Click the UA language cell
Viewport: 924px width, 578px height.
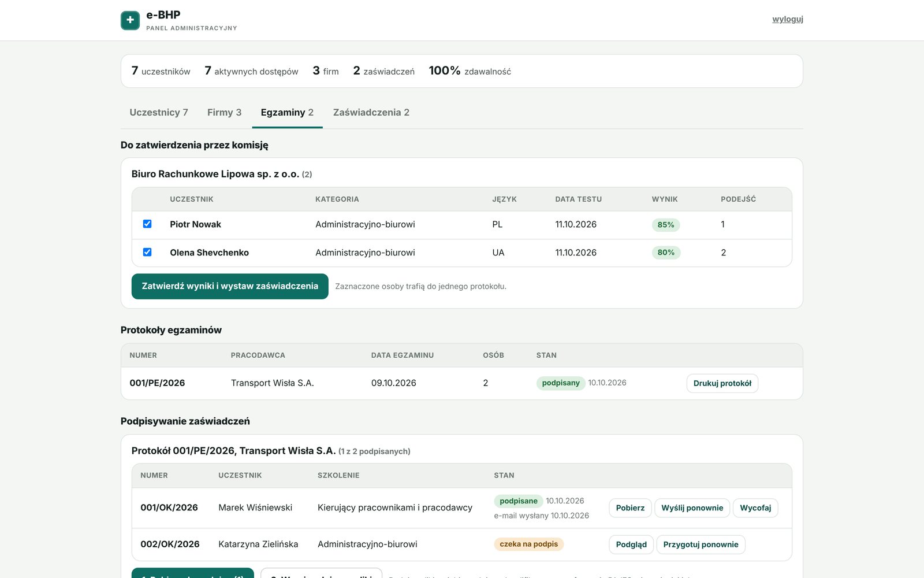tap(498, 253)
